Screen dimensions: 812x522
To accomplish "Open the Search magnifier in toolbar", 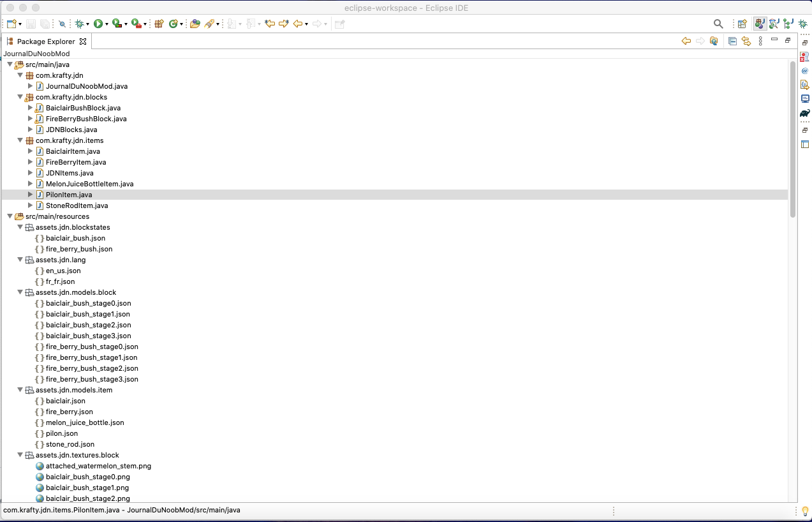I will (718, 24).
